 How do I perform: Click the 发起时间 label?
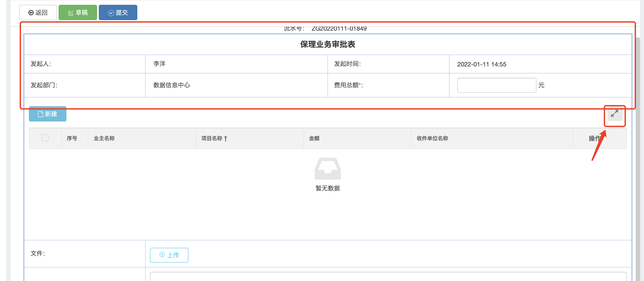(348, 64)
